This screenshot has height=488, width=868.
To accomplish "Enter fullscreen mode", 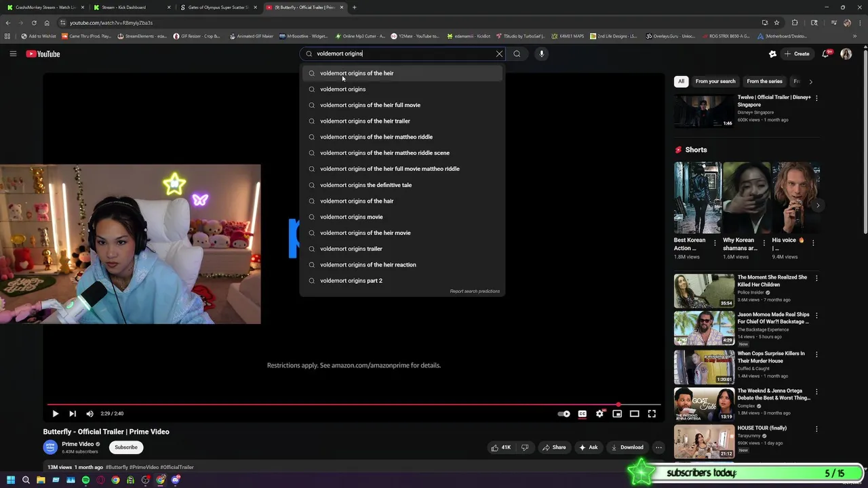I will [x=652, y=413].
